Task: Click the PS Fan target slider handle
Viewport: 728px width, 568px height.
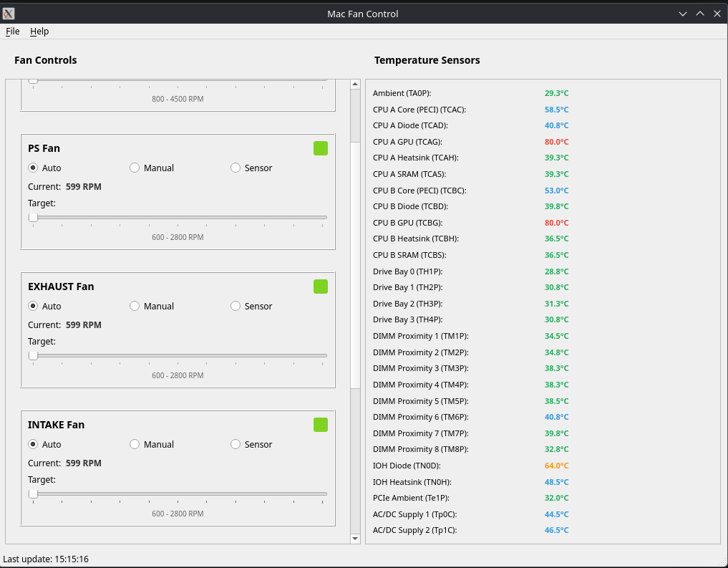Action: tap(33, 217)
